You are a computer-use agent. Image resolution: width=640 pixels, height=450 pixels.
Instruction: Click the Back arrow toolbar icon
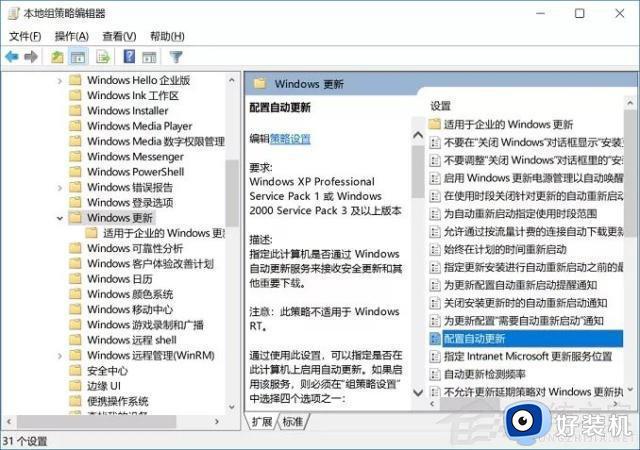point(12,57)
